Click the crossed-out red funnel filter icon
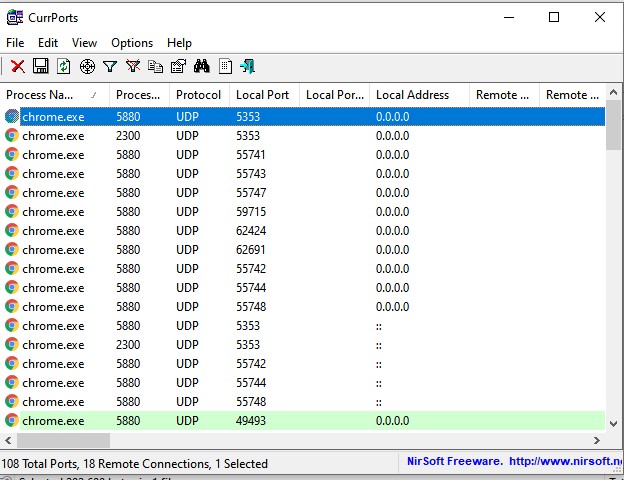Screen dimensions: 624x480 coord(133,66)
